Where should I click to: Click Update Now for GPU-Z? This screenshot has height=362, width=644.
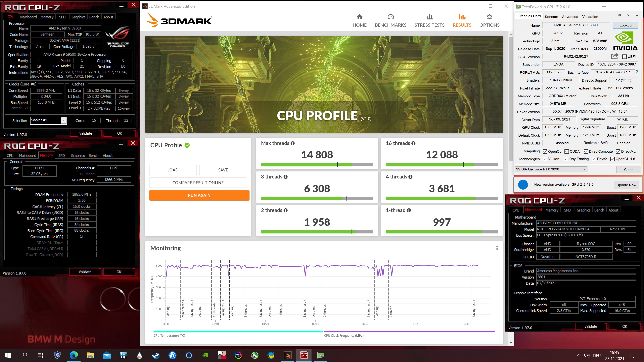coord(626,185)
